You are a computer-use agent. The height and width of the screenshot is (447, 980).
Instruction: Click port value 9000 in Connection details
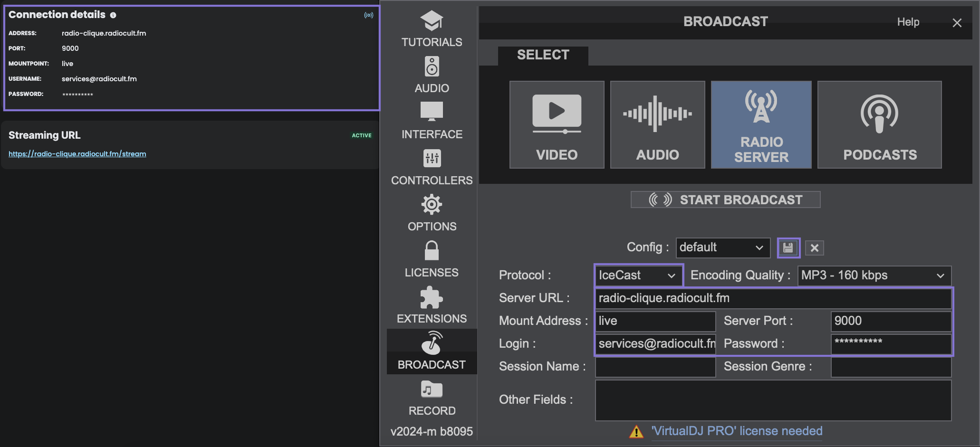pyautogui.click(x=70, y=48)
